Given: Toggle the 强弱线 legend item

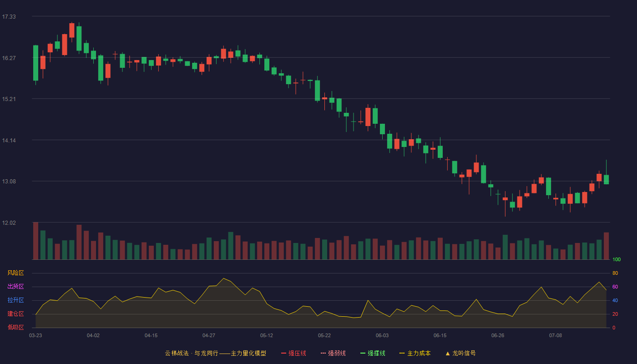Looking at the screenshot, I should click(x=333, y=353).
